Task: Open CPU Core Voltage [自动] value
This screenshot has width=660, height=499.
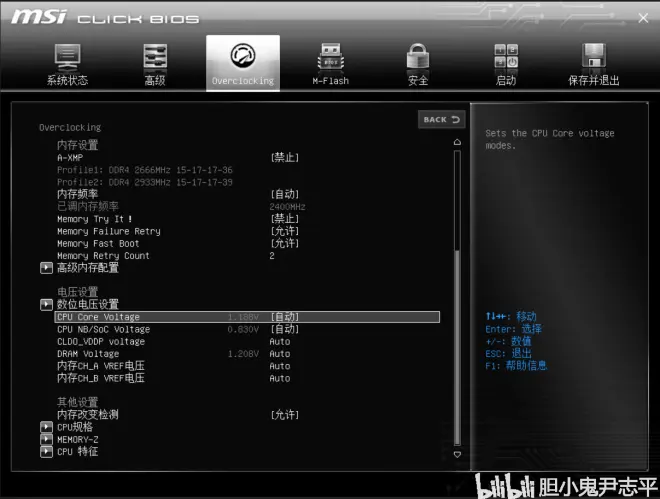Action: click(285, 317)
